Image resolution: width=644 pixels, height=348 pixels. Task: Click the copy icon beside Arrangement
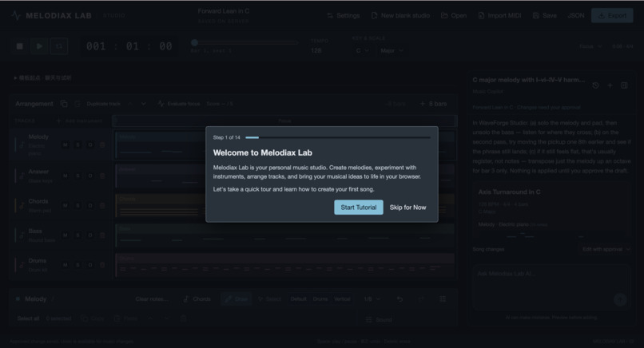[64, 104]
